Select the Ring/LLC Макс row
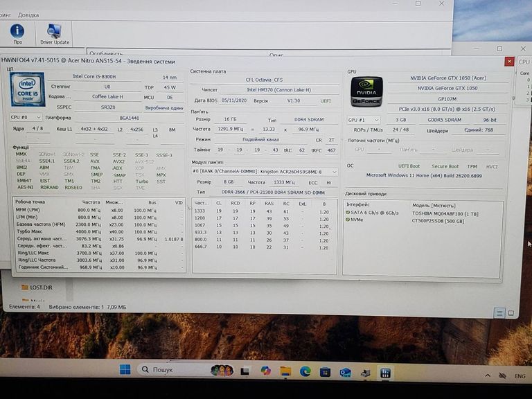The height and width of the screenshot is (399, 532). (99, 253)
